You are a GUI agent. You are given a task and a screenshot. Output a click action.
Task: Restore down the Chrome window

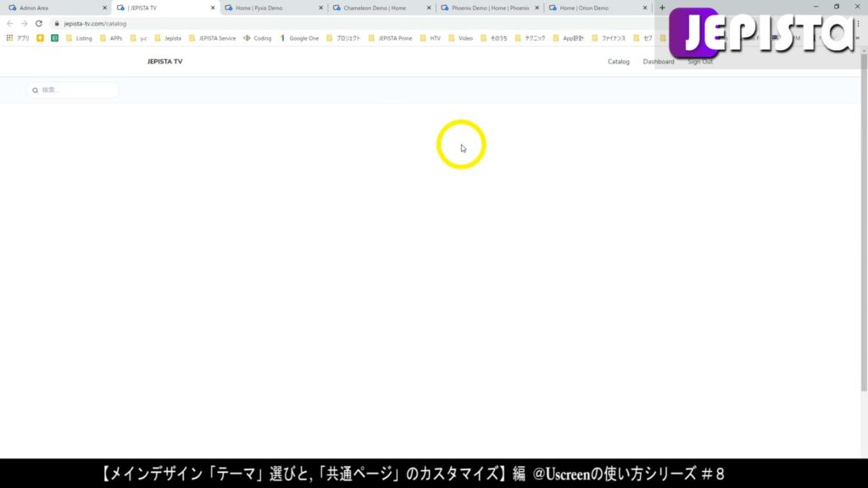pyautogui.click(x=837, y=7)
